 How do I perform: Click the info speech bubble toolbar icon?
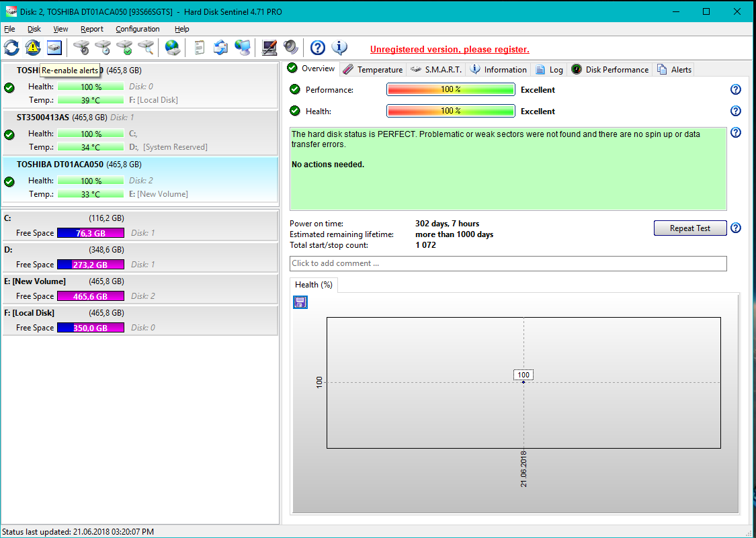coord(339,48)
